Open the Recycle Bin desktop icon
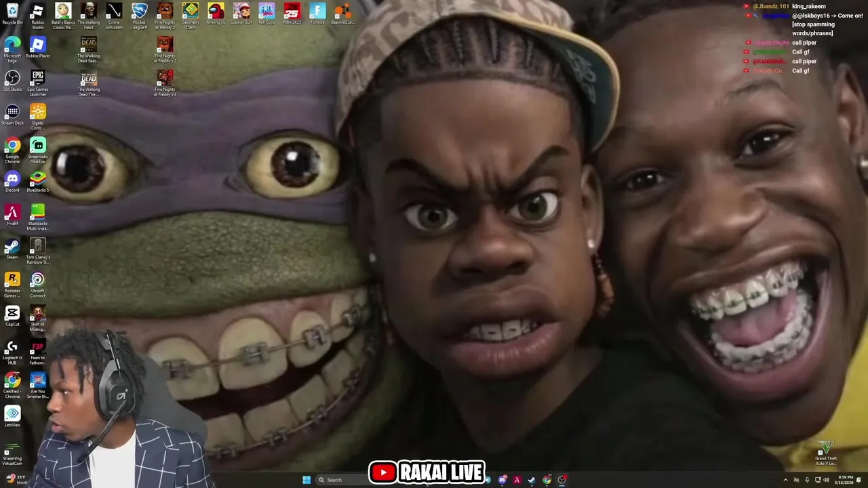868x488 pixels. coord(12,15)
